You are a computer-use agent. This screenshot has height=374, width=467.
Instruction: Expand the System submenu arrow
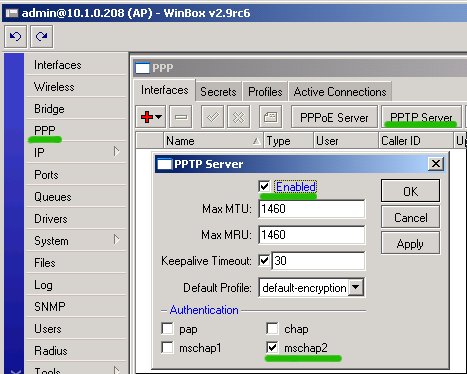coord(116,239)
